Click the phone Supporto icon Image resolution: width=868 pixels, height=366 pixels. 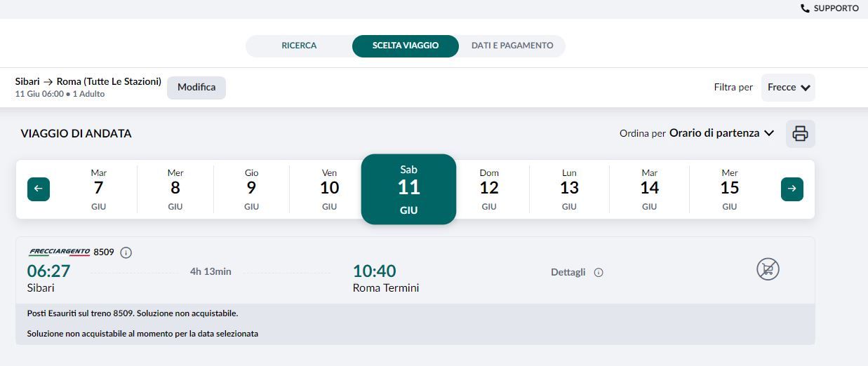pyautogui.click(x=805, y=8)
